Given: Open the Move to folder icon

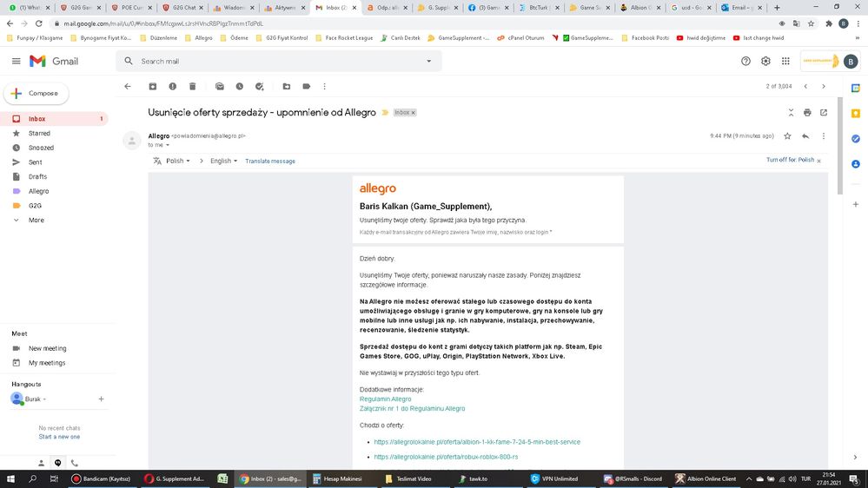Looking at the screenshot, I should coord(287,86).
